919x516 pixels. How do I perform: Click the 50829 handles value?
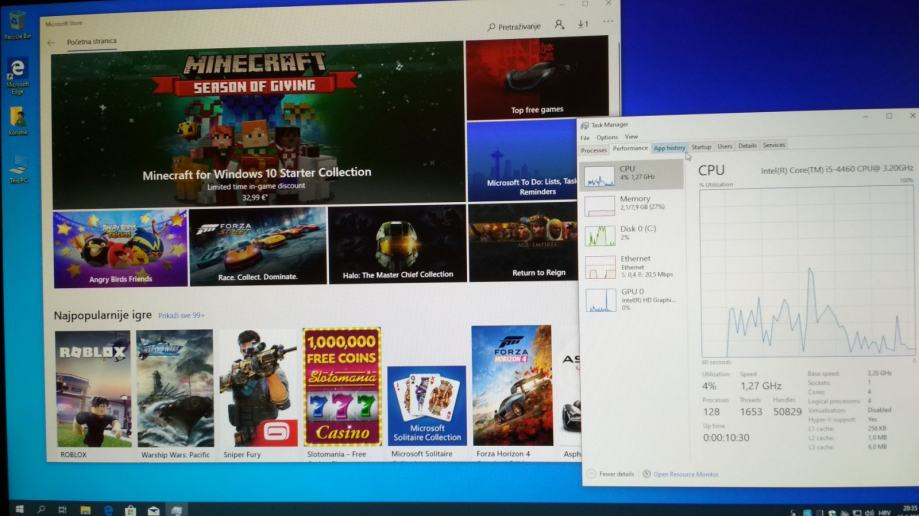pyautogui.click(x=787, y=412)
